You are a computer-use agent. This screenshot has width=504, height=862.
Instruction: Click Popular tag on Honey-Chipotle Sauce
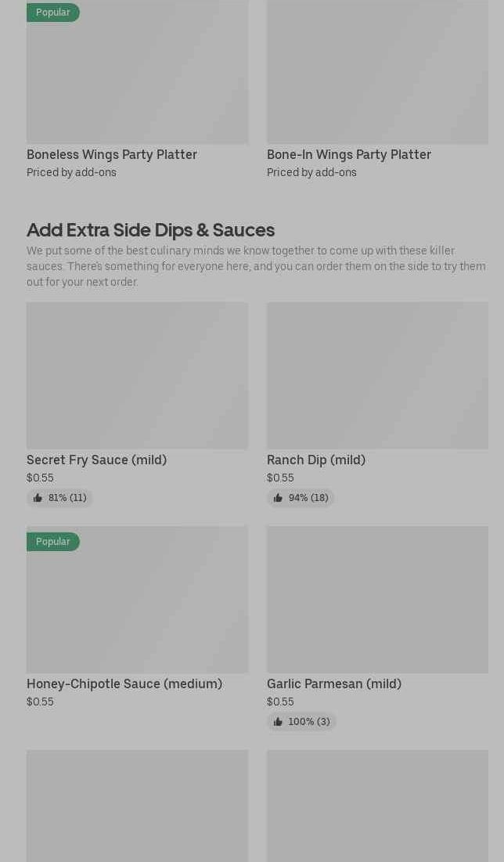(x=52, y=542)
